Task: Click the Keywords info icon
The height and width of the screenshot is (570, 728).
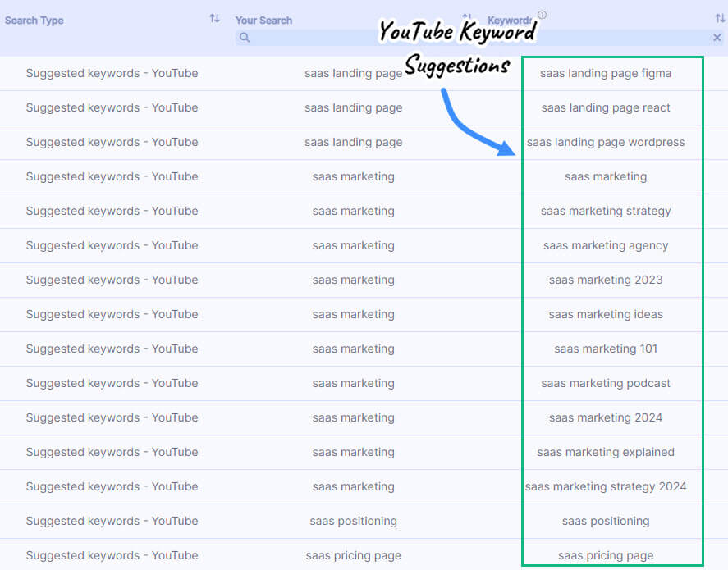Action: pos(542,15)
